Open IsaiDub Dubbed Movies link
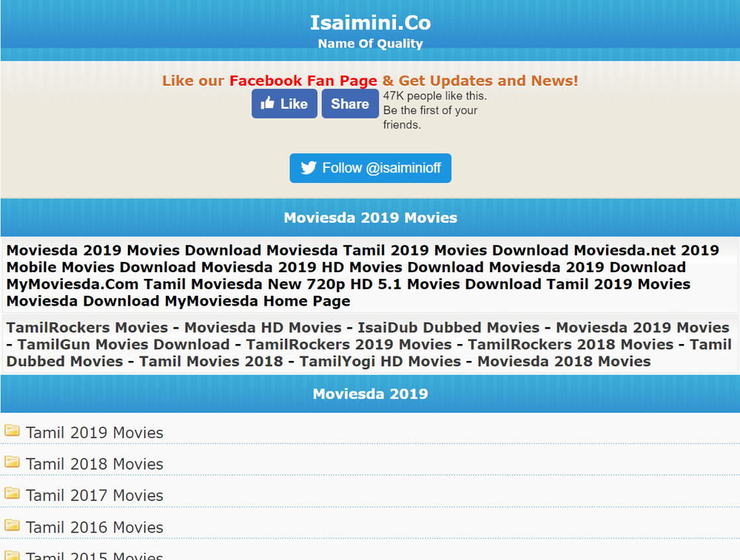This screenshot has width=740, height=560. click(448, 328)
